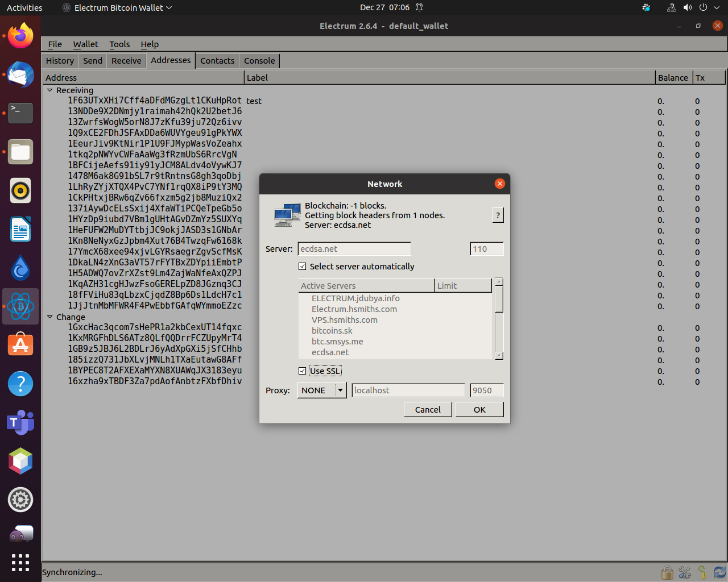Open the Help icon in dock

[x=20, y=384]
